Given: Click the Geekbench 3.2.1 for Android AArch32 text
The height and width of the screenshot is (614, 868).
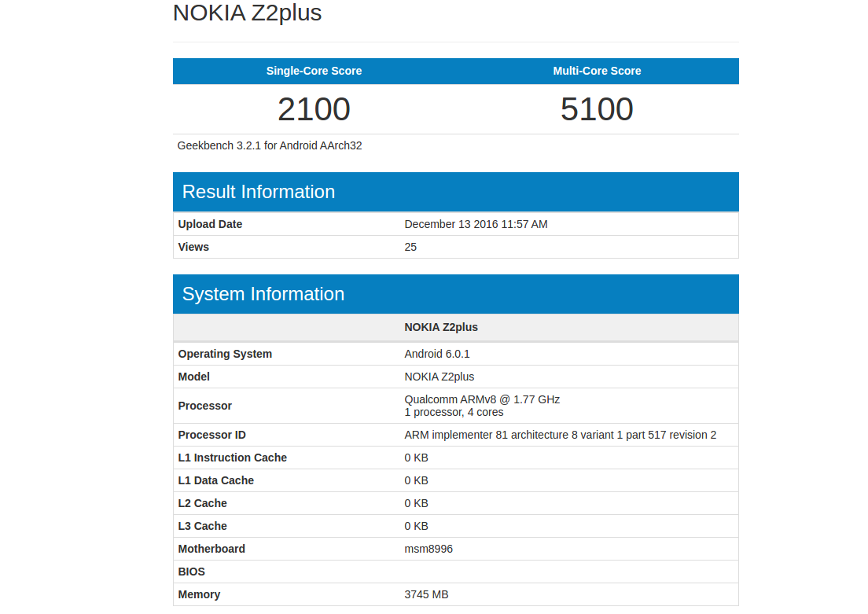Looking at the screenshot, I should [270, 145].
